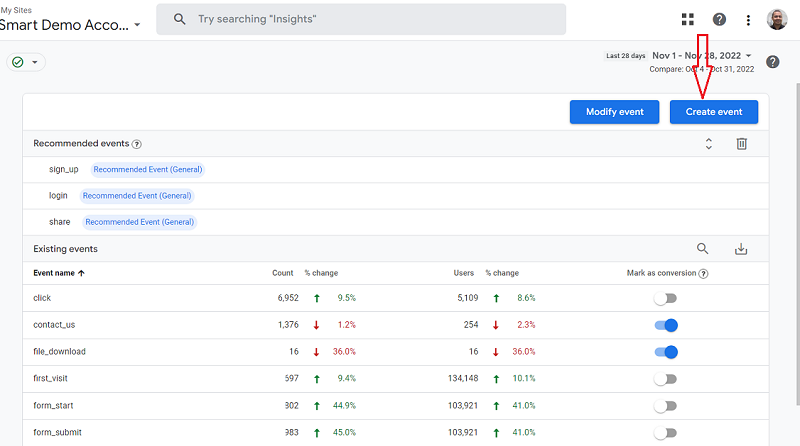The width and height of the screenshot is (800, 446).
Task: Open the account selector dropdown arrow
Action: (x=137, y=25)
